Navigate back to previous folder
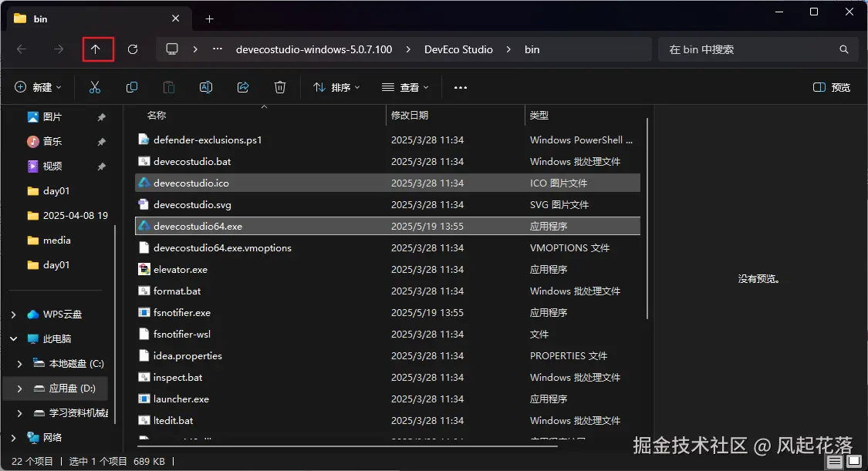This screenshot has width=868, height=471. pyautogui.click(x=22, y=49)
